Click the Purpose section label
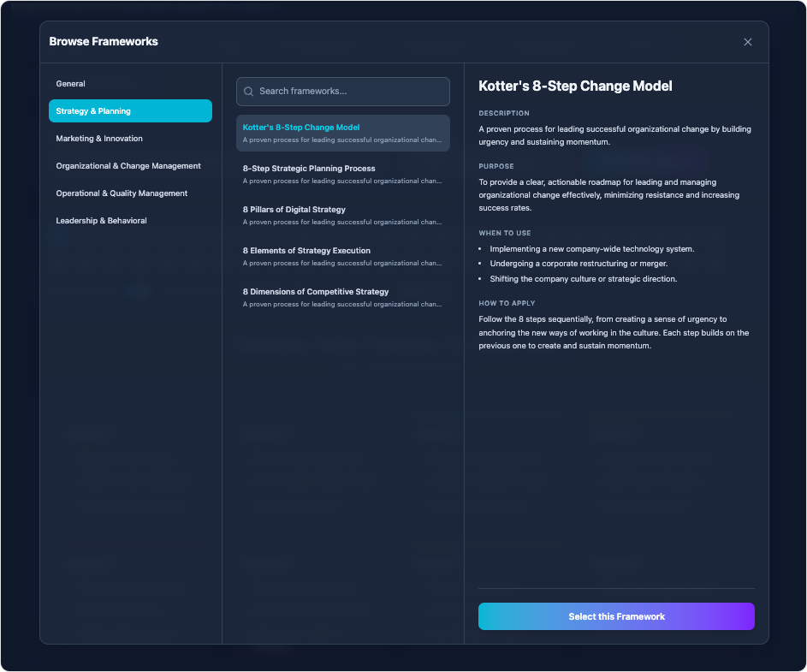 pos(496,166)
